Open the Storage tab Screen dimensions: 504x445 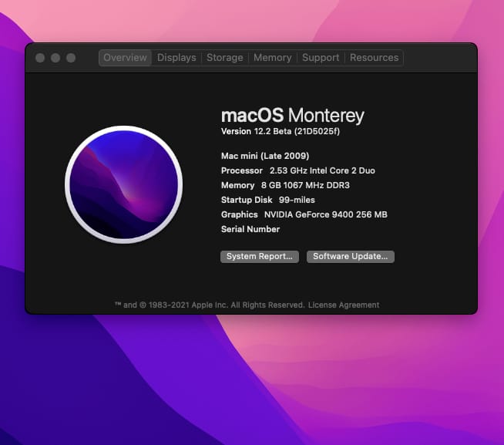pyautogui.click(x=225, y=58)
